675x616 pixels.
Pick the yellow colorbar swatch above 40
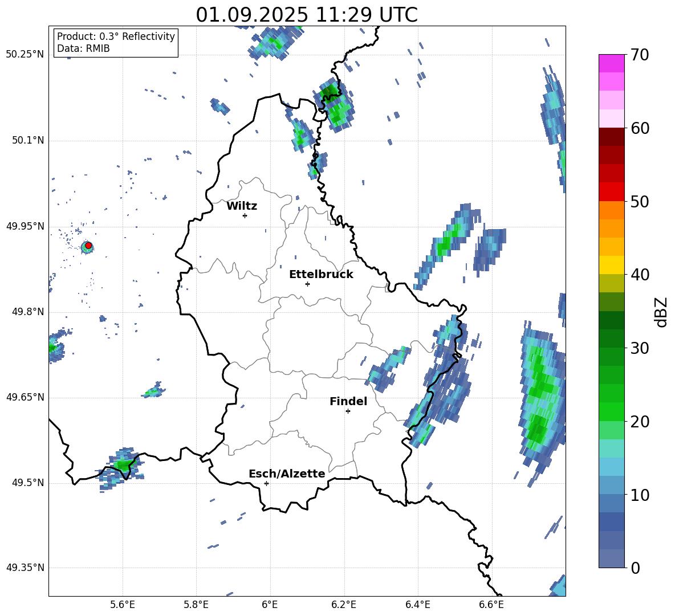611,265
